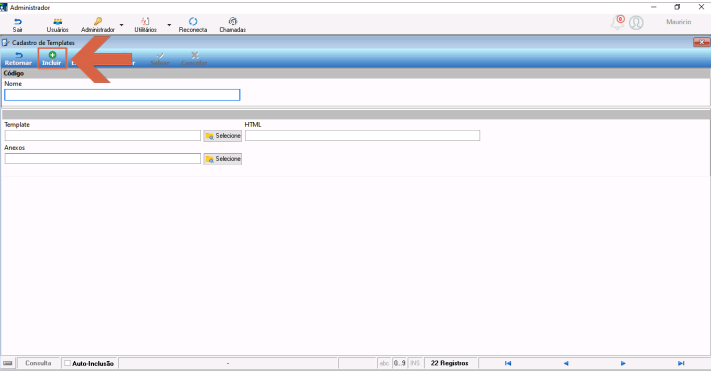Screen dimensions: 711x371
Task: Click the Mauricio username label
Action: (678, 22)
